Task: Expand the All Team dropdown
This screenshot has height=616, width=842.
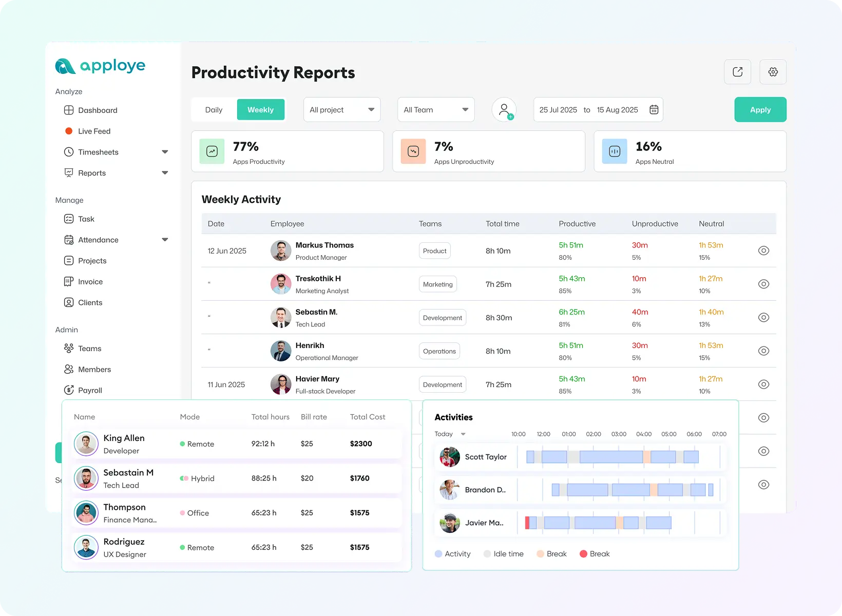Action: (435, 109)
